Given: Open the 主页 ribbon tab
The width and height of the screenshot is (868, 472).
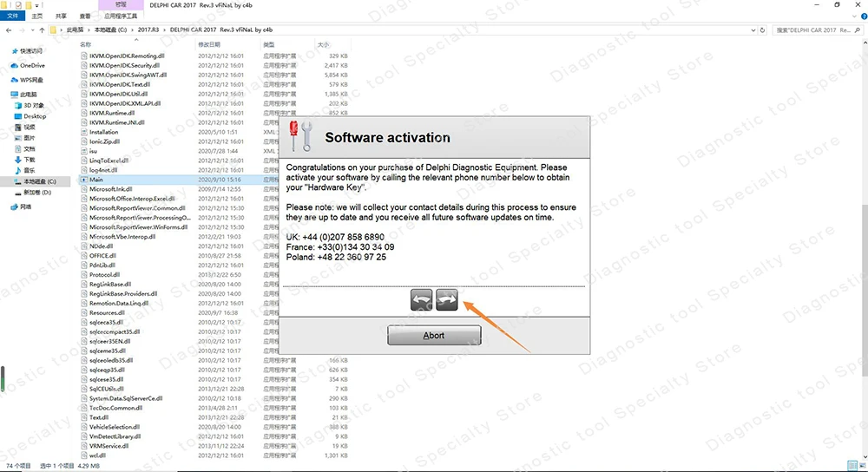Looking at the screenshot, I should pos(37,16).
